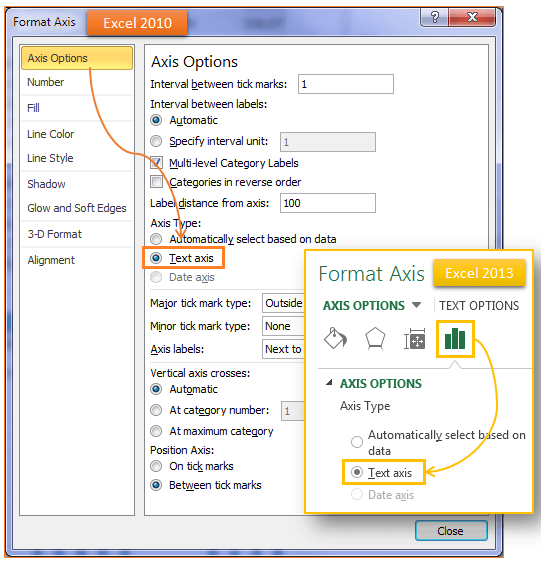Screen dimensions: 541x563
Task: Select Automatically select based on data in Excel 2013 pane
Action: pos(357,442)
